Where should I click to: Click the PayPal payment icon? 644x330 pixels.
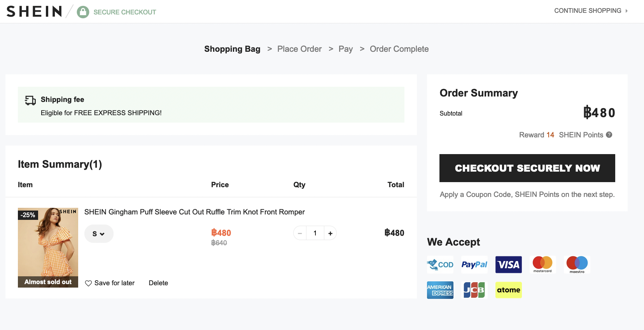click(x=474, y=265)
